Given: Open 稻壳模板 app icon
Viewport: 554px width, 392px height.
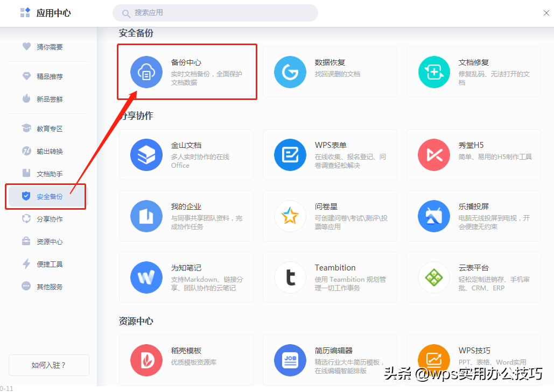Looking at the screenshot, I should (146, 360).
